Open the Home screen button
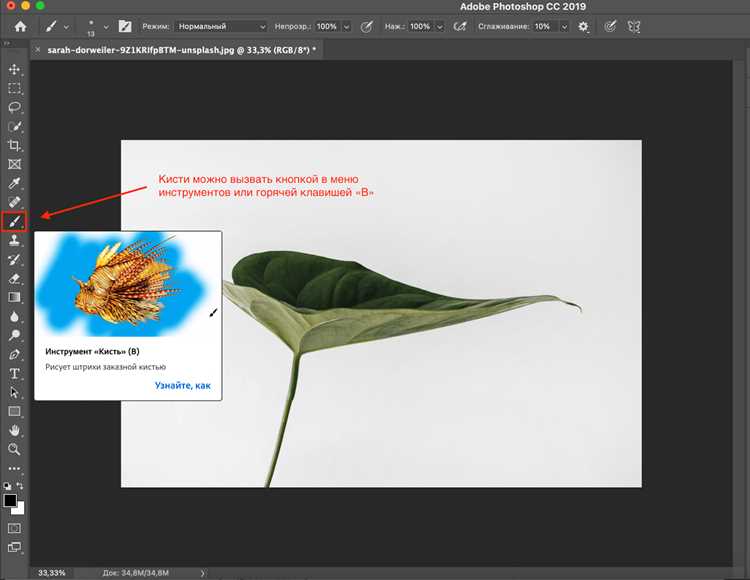The height and width of the screenshot is (580, 750). [x=20, y=27]
